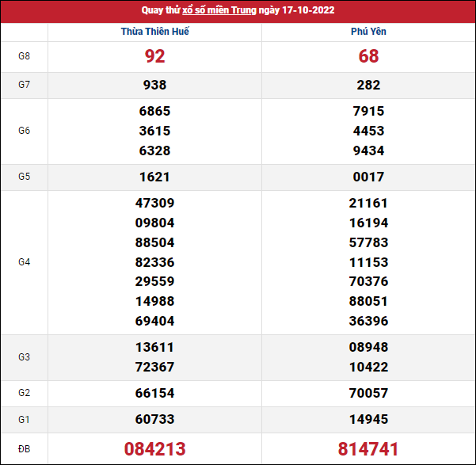Screen dimensions: 476x465
Task: Click special prize number 814741
Action: tap(368, 449)
